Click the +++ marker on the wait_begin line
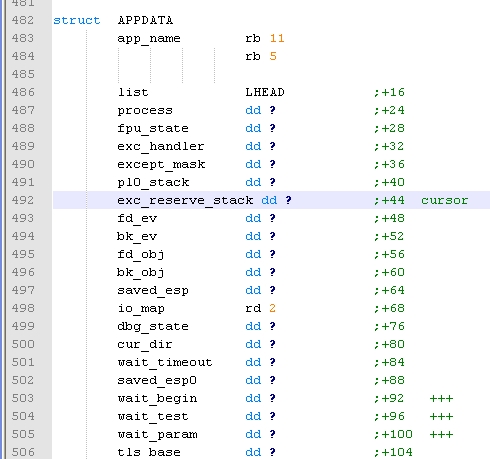Image resolution: width=490 pixels, height=459 pixels. 441,399
